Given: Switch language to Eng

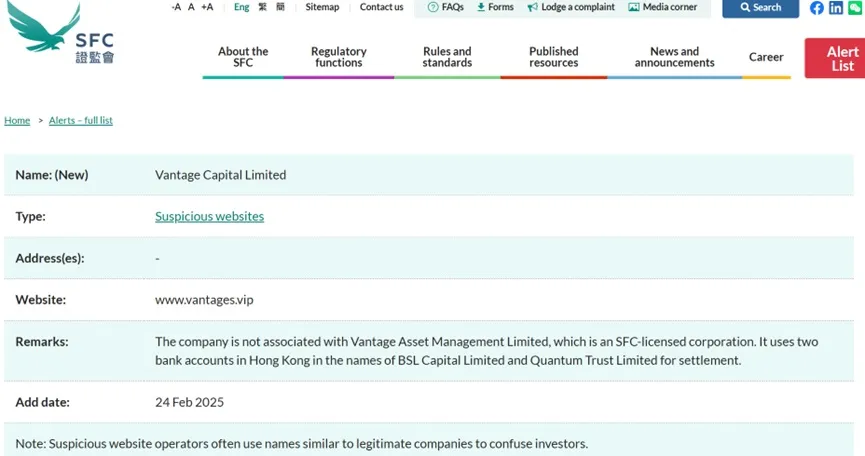Looking at the screenshot, I should [x=242, y=7].
